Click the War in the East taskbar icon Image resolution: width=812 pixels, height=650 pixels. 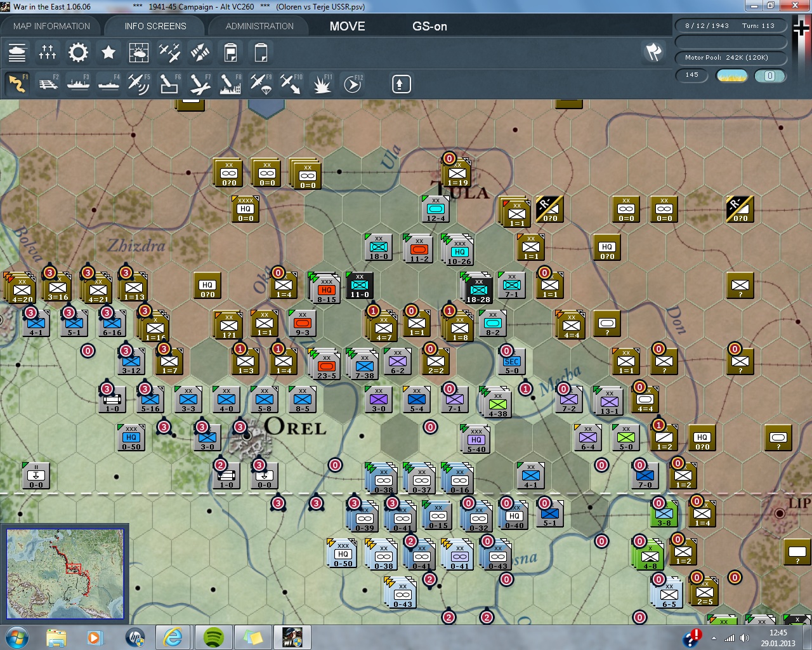[292, 637]
